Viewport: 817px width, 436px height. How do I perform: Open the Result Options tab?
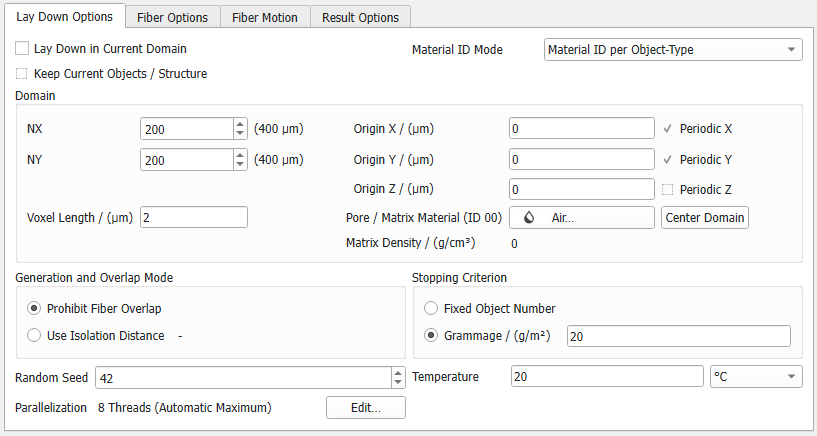point(360,17)
